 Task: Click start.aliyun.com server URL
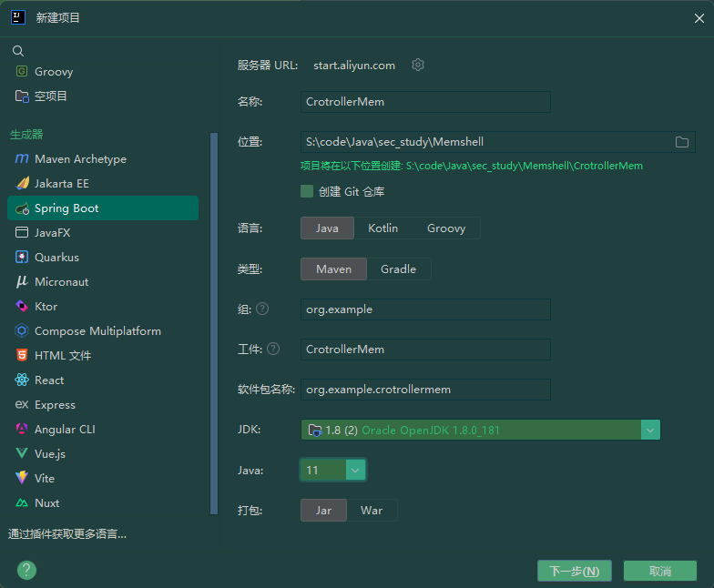354,66
